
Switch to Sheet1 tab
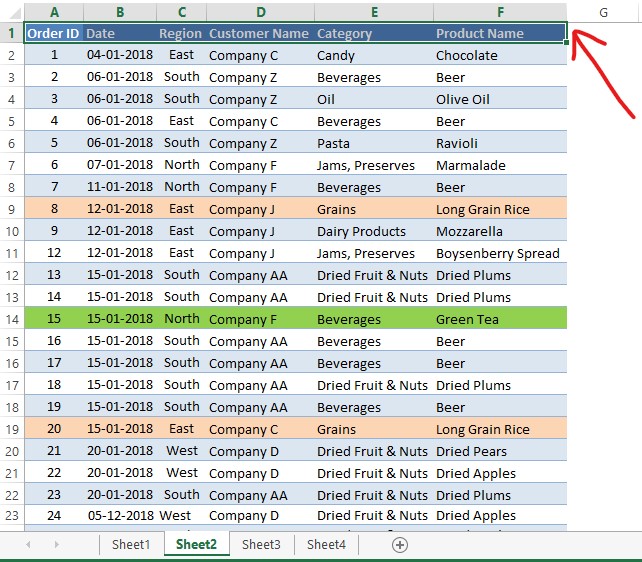click(x=131, y=544)
